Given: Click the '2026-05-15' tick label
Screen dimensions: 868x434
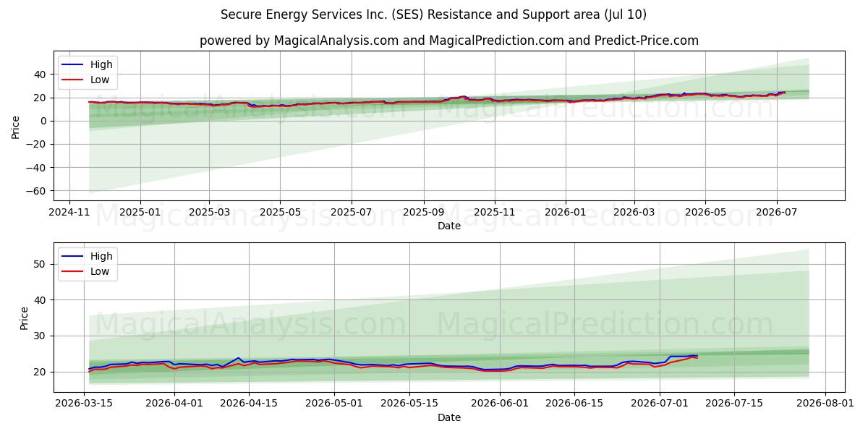Looking at the screenshot, I should coord(409,404).
